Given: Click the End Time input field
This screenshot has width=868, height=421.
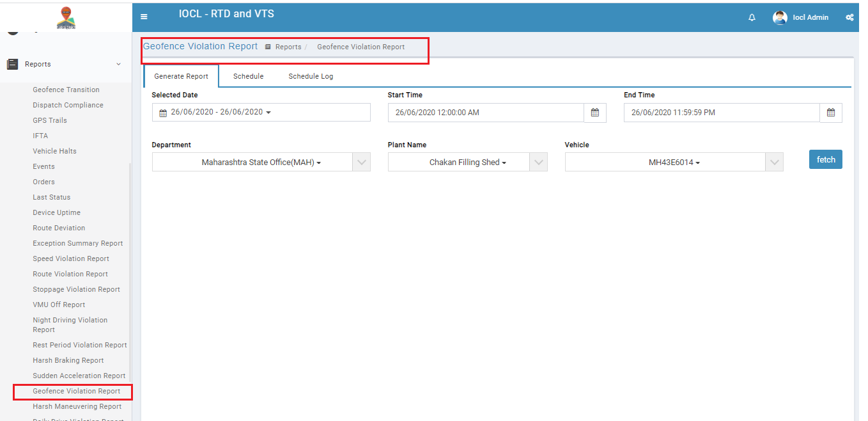Looking at the screenshot, I should coord(722,113).
